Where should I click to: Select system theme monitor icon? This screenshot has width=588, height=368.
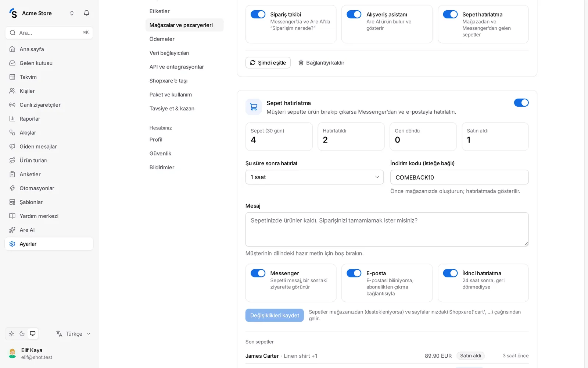point(33,334)
